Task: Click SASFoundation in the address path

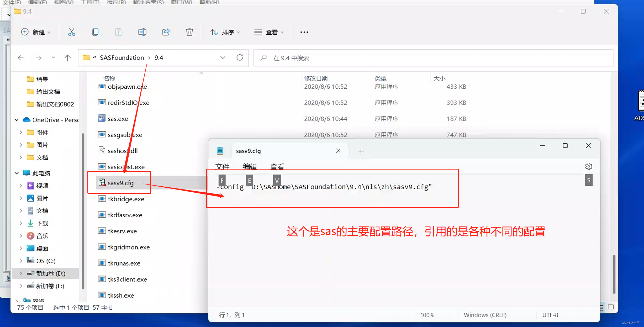Action: 122,57
